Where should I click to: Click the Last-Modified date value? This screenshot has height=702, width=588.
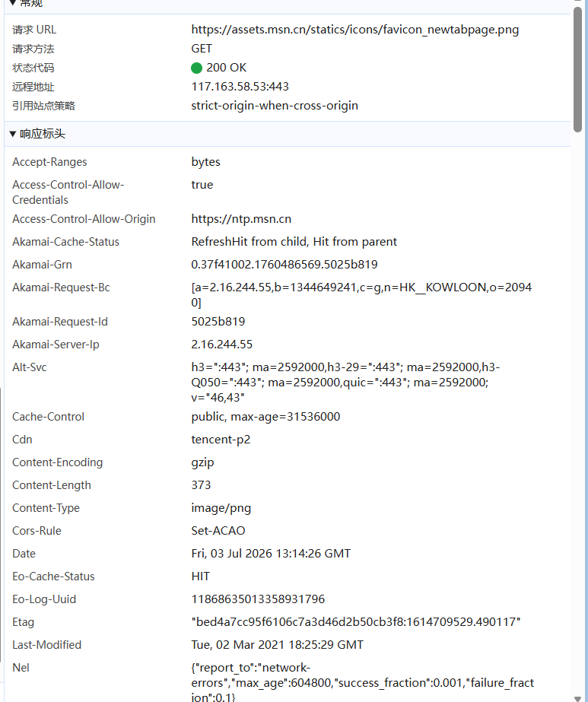pos(277,645)
